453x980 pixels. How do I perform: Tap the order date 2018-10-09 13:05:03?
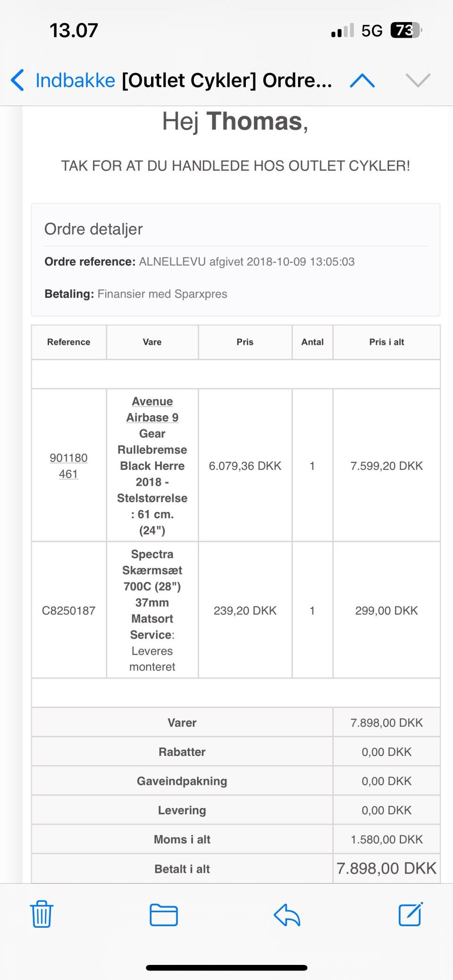[x=300, y=262]
